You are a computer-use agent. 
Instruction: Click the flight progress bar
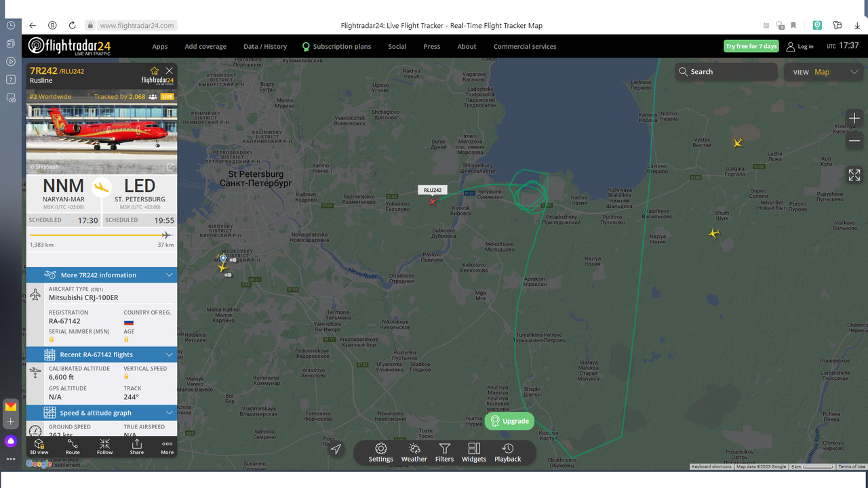pyautogui.click(x=102, y=235)
